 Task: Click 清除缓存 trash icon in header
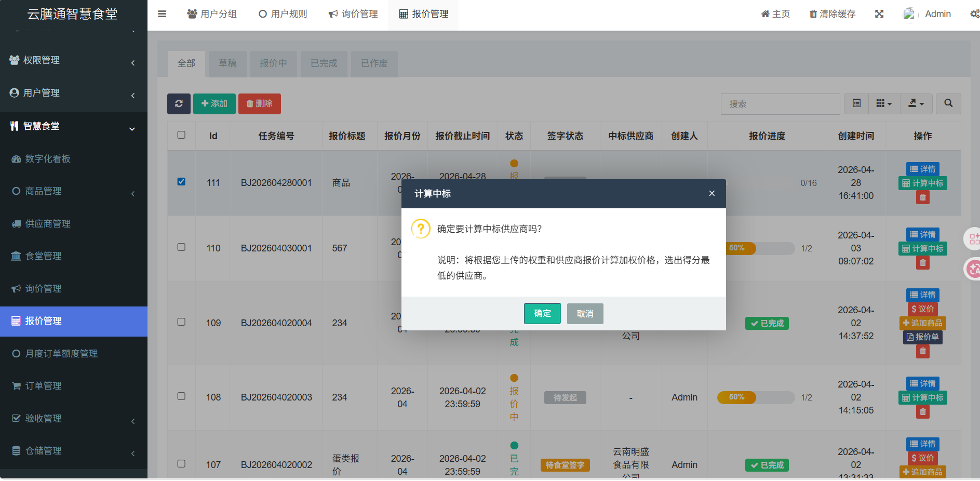pyautogui.click(x=813, y=14)
